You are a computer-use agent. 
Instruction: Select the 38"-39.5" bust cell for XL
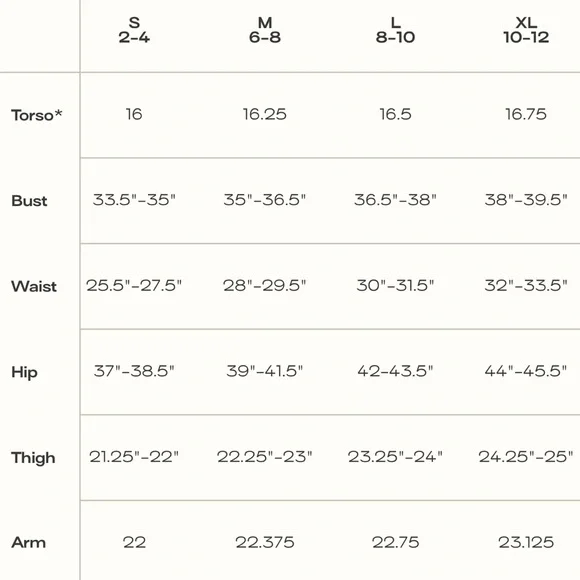[x=526, y=200]
